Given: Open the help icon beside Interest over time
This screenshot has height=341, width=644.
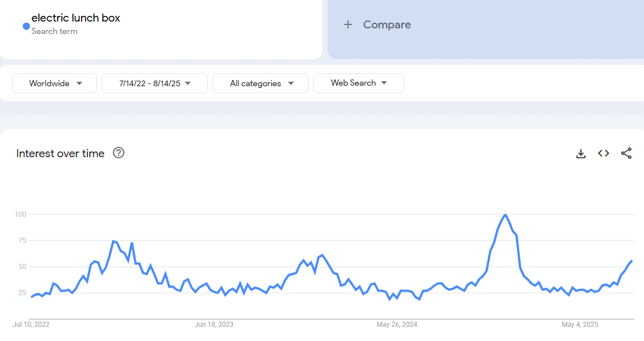Looking at the screenshot, I should tap(118, 153).
